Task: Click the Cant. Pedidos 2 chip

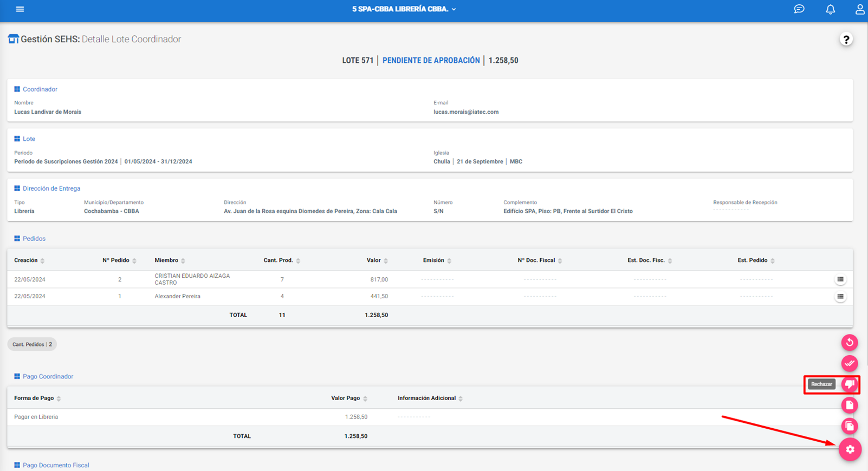Action: pos(32,344)
